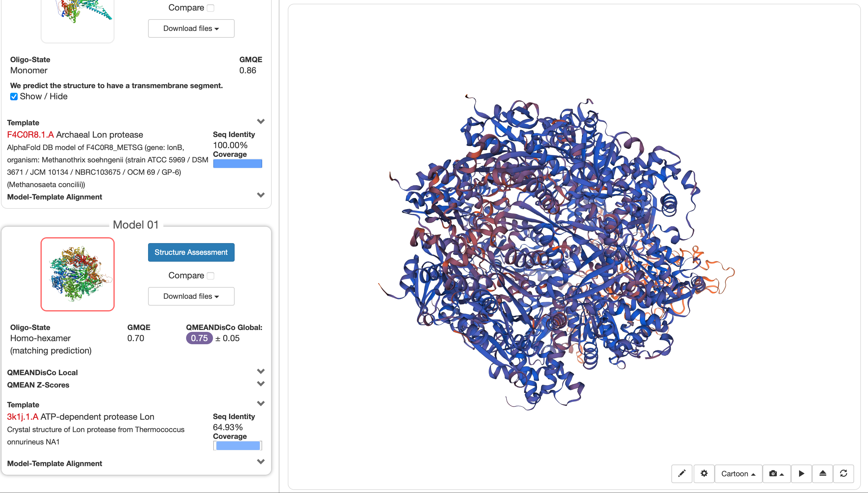
Task: Expand QMEANDisCo Local section
Action: pos(261,371)
